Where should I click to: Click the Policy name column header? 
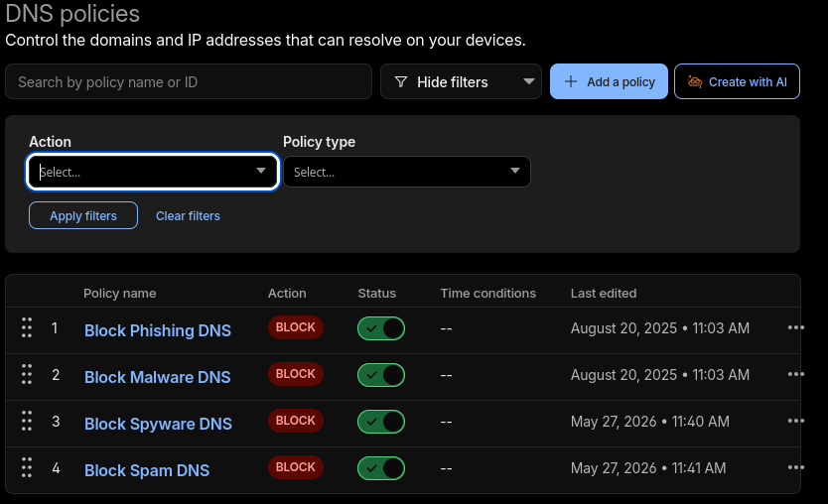[x=120, y=293]
